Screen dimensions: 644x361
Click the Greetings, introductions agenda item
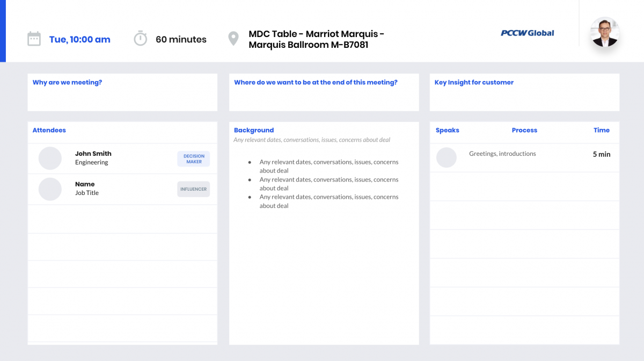502,154
